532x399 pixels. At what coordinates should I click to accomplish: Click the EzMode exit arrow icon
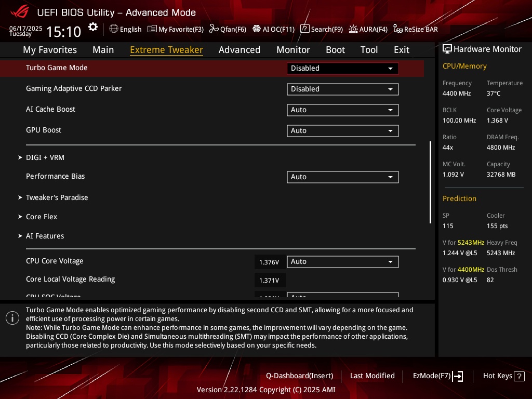coord(458,376)
